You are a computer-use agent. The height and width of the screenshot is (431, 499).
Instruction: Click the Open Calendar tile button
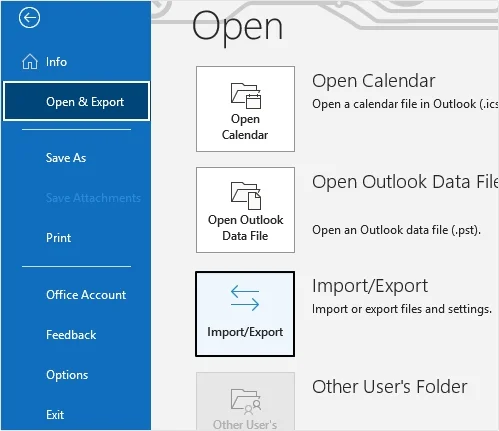click(245, 109)
